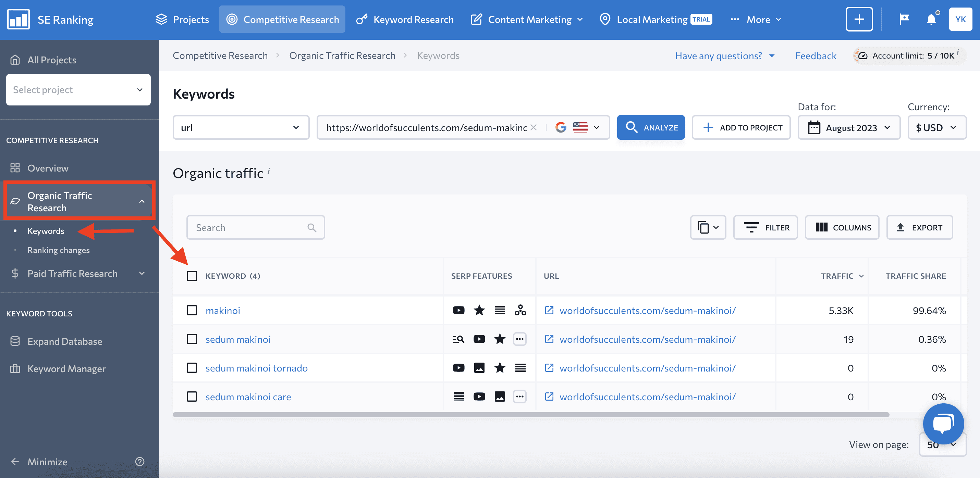Click the keyword Search field
Screen dimensions: 980x478
pyautogui.click(x=256, y=227)
